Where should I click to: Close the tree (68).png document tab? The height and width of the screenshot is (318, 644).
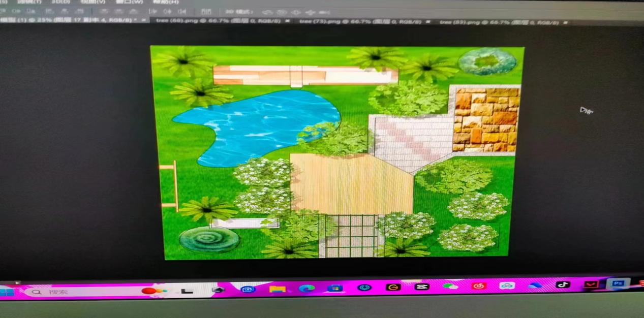tap(288, 22)
